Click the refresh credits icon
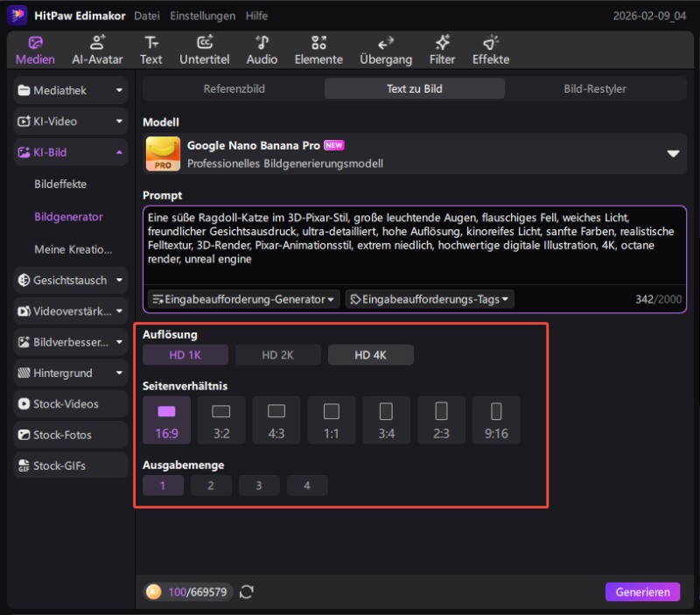The width and height of the screenshot is (700, 615). 247,592
